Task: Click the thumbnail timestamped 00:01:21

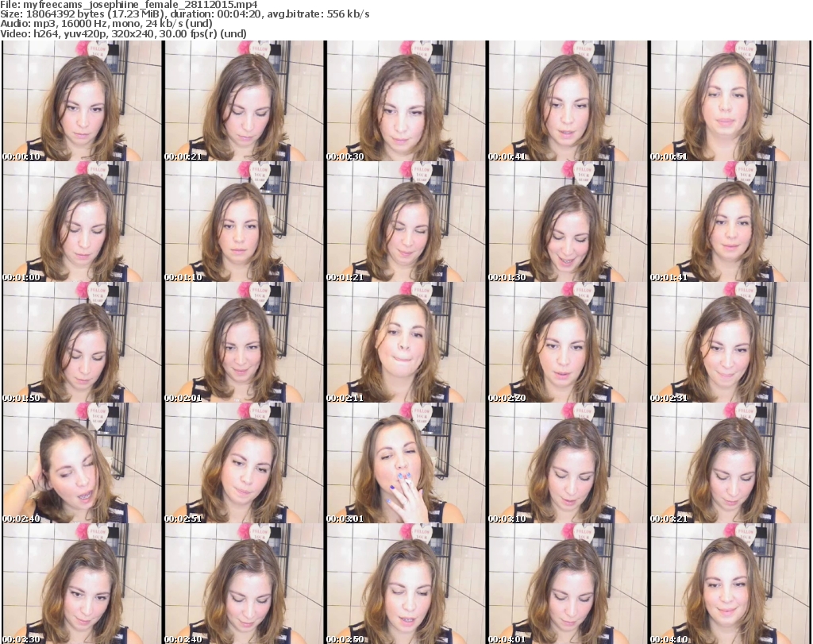Action: (406, 222)
